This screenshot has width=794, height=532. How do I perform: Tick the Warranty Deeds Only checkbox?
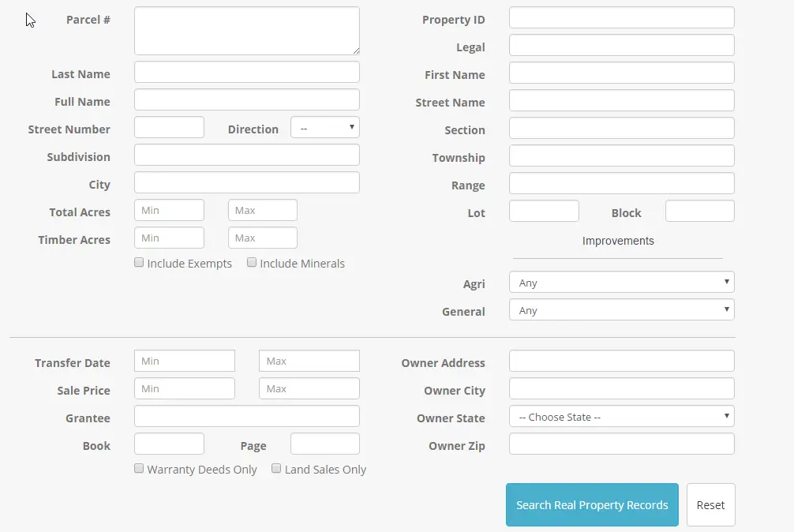point(139,469)
